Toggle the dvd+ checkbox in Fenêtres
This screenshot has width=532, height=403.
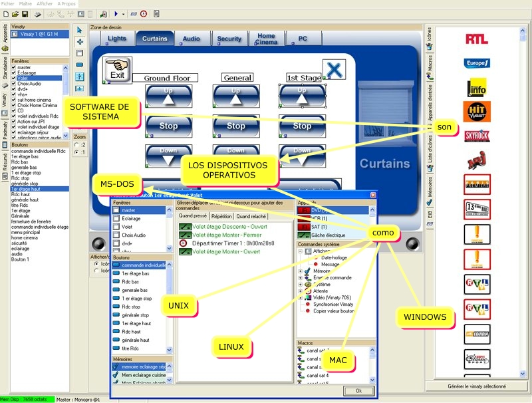(14, 89)
